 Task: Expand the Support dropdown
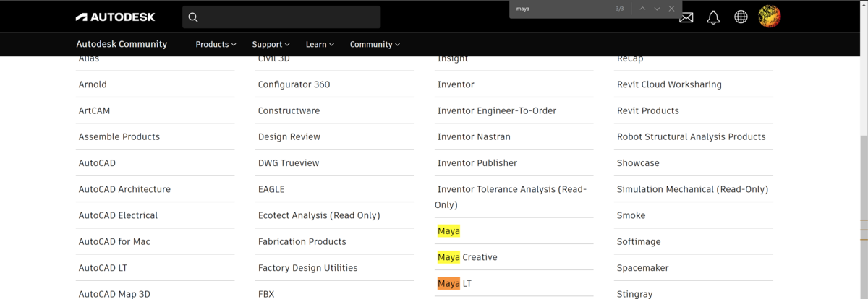pos(271,44)
